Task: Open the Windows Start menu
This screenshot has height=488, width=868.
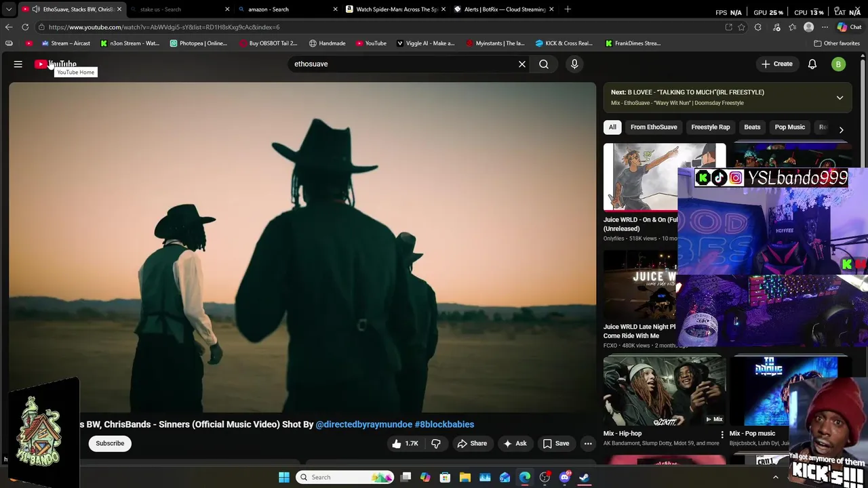Action: click(284, 477)
